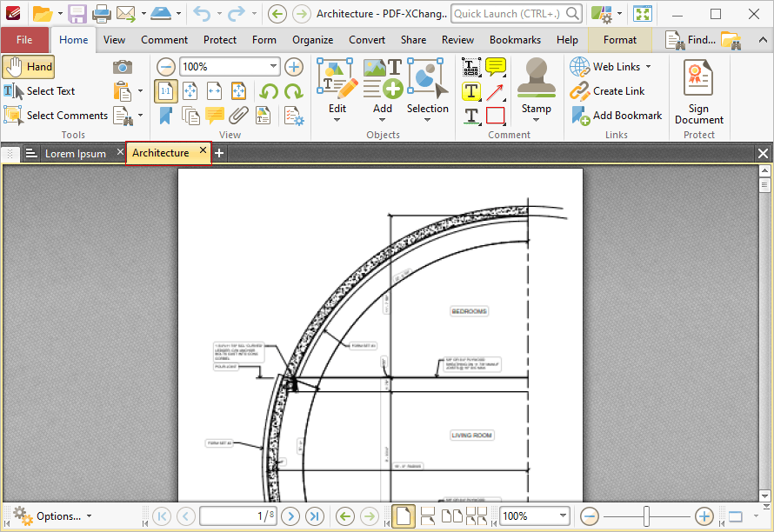Expand the Add objects dropdown

(x=382, y=120)
